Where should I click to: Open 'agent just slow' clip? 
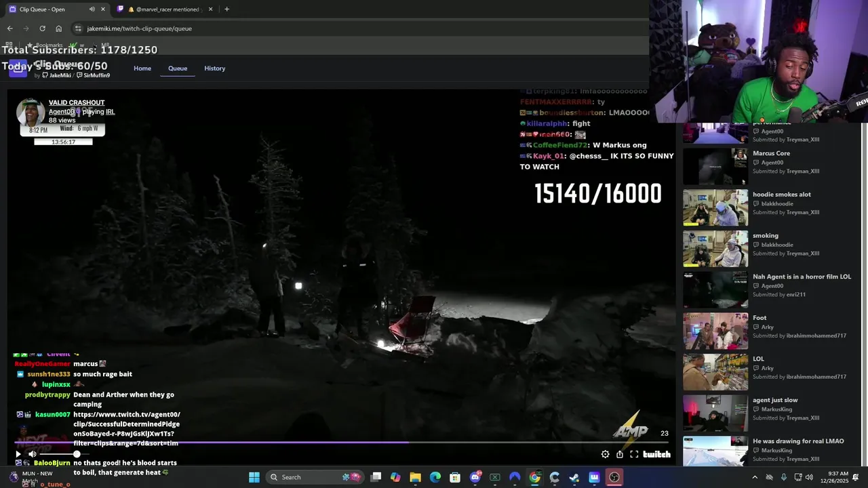tap(775, 400)
